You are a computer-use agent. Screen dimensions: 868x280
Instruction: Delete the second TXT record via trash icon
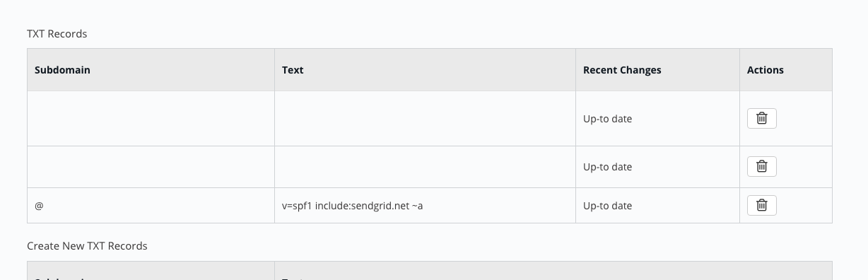[x=761, y=166]
